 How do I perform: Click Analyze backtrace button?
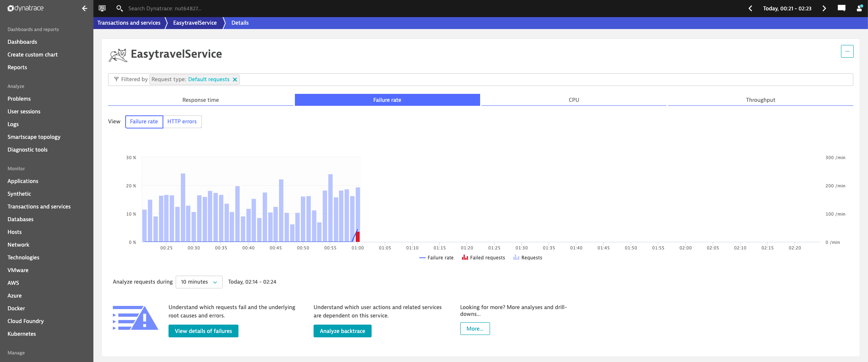tap(343, 331)
